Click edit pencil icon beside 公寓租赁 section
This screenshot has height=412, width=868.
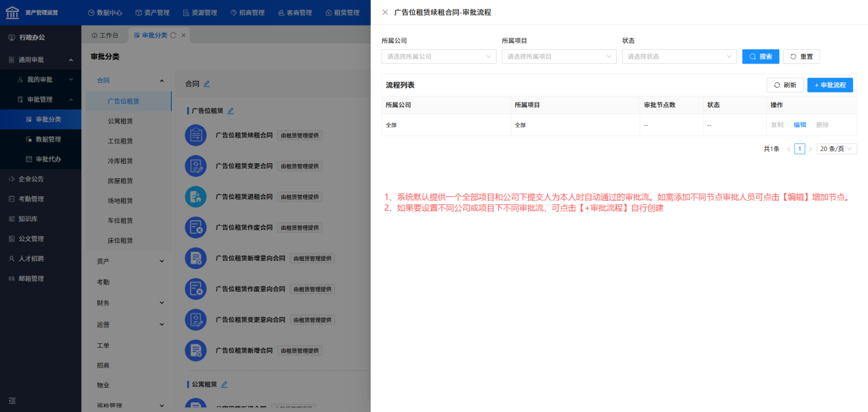coord(225,384)
